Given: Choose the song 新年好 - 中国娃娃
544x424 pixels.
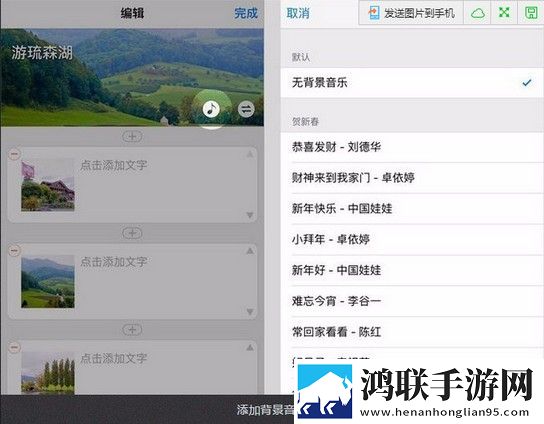Looking at the screenshot, I should (412, 270).
